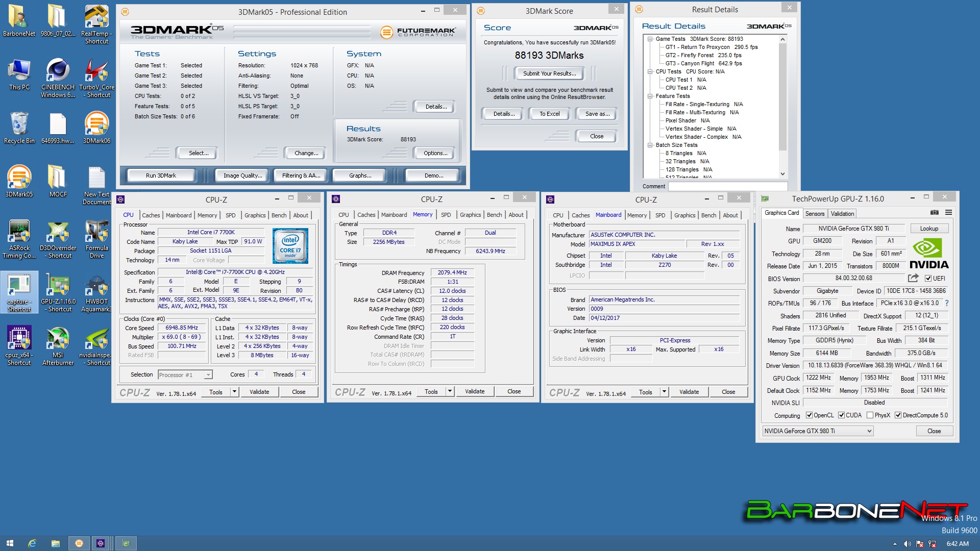Click the Lookup button in GPU-Z
Viewport: 980px width, 551px height.
[x=929, y=229]
